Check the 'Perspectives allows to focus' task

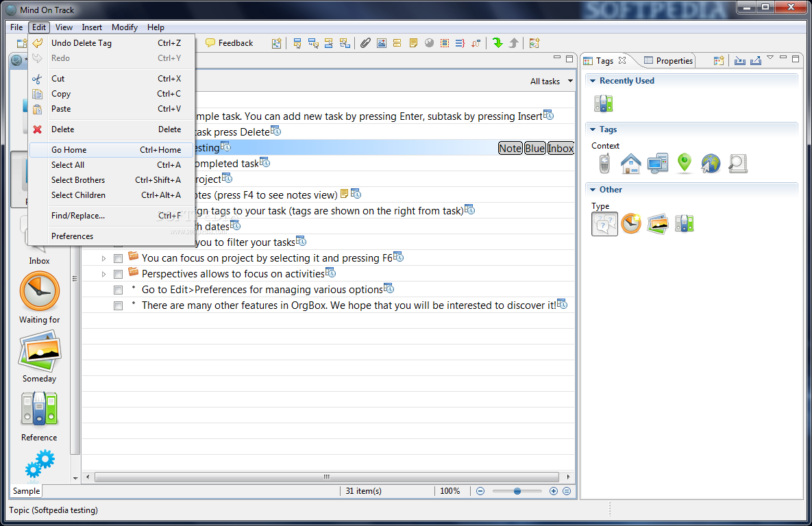tap(118, 275)
